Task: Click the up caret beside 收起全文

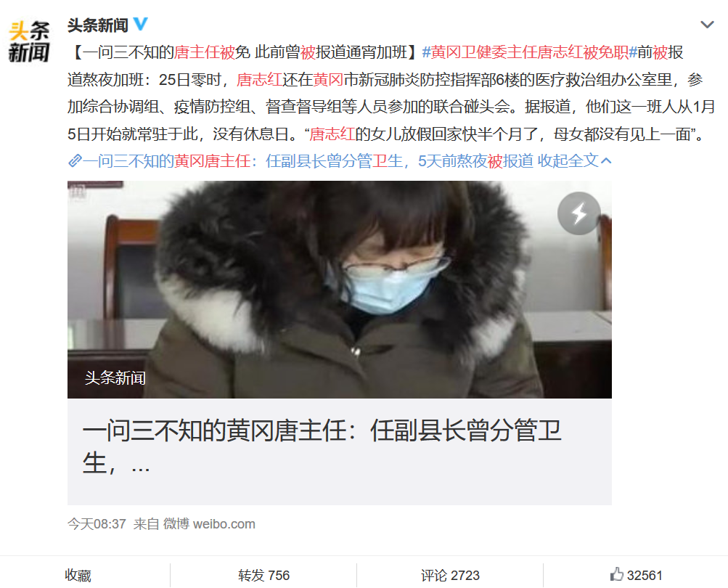Action: (606, 161)
